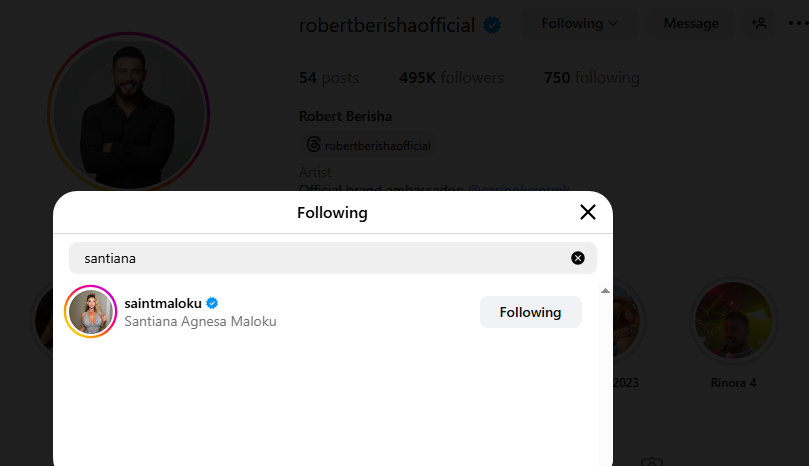Click the search field containing 'santiana'

pos(320,258)
